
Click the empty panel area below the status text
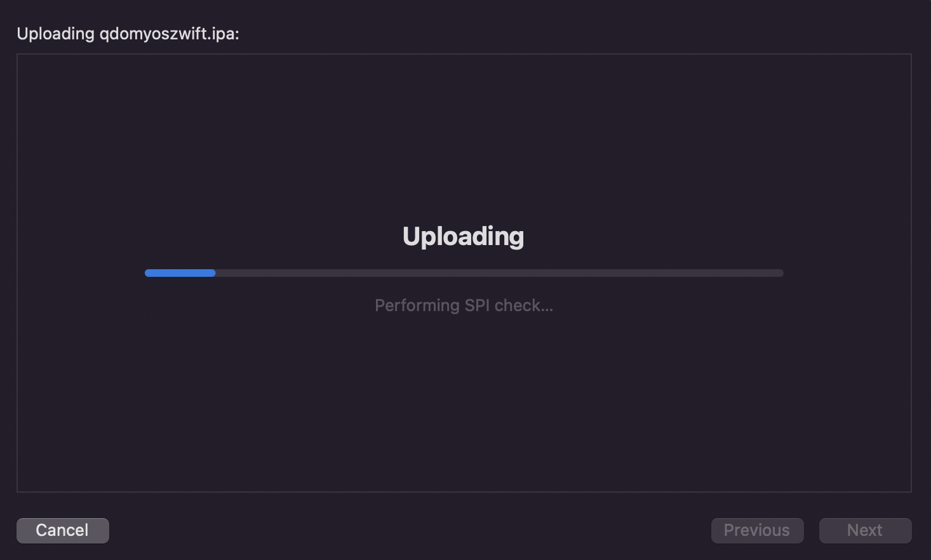(x=464, y=406)
